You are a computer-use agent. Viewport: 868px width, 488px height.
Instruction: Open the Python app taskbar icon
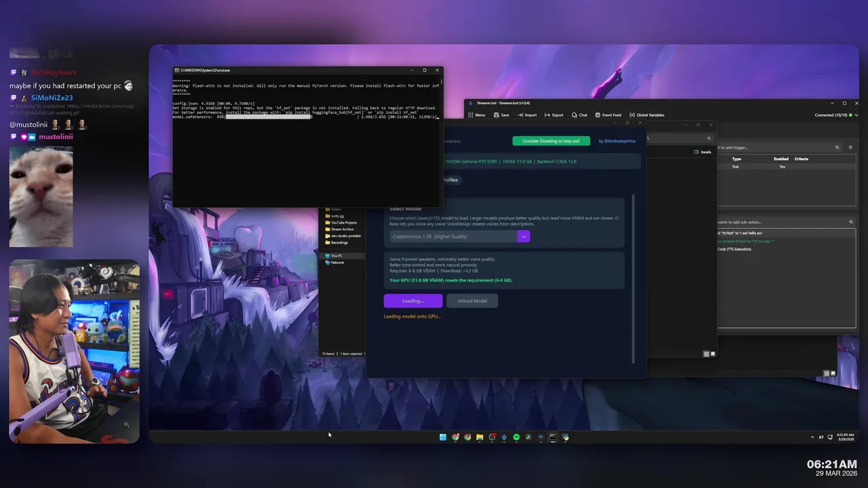[565, 437]
